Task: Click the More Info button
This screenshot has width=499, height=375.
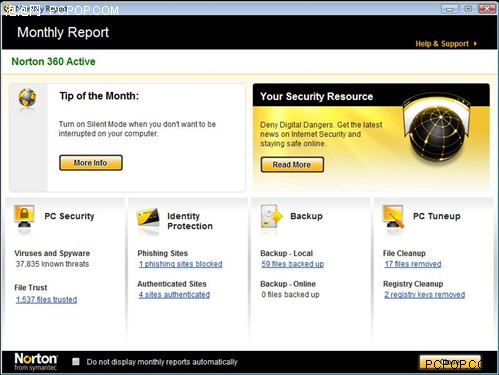Action: 91,163
